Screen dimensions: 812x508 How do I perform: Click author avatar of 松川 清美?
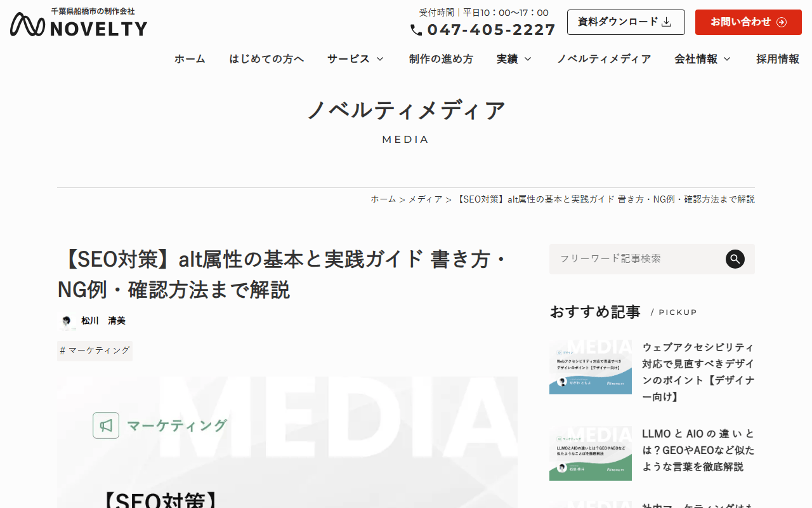pyautogui.click(x=67, y=321)
